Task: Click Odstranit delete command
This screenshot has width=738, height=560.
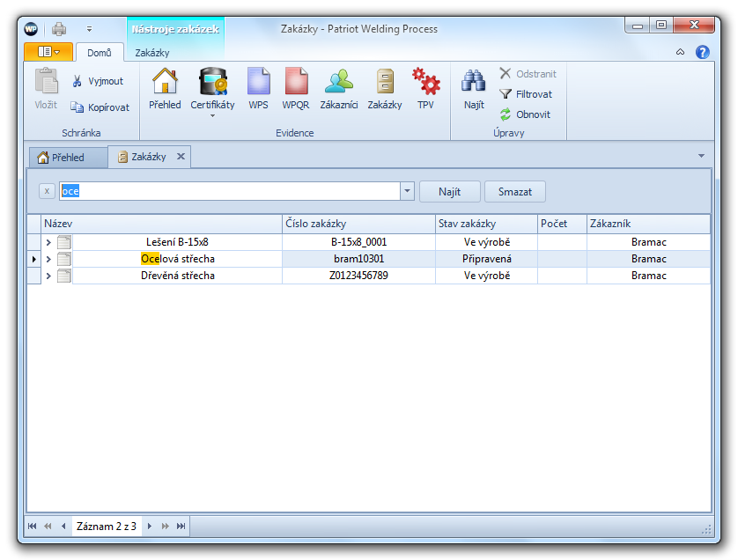Action: coord(528,74)
